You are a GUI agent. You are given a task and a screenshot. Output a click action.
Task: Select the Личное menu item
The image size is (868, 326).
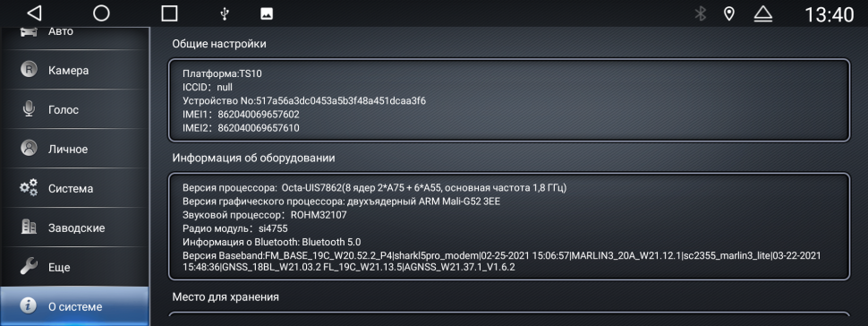click(x=74, y=149)
